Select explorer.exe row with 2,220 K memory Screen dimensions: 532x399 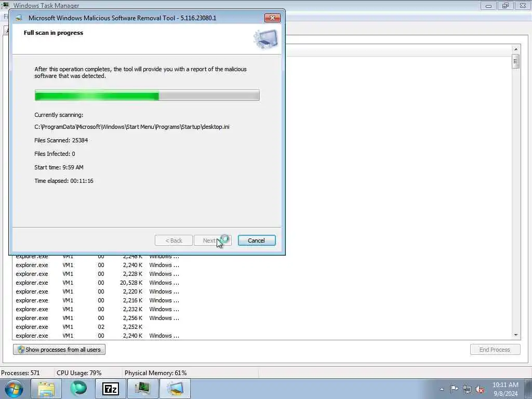[x=97, y=291]
